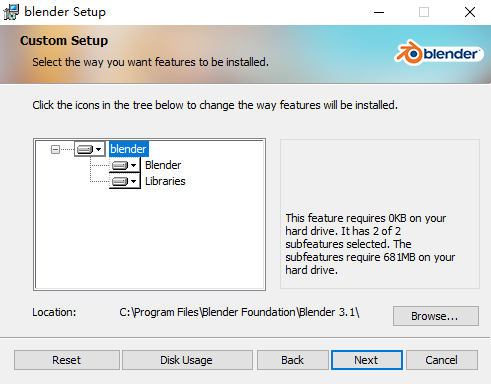Click the Blender logo in the banner

pos(439,53)
